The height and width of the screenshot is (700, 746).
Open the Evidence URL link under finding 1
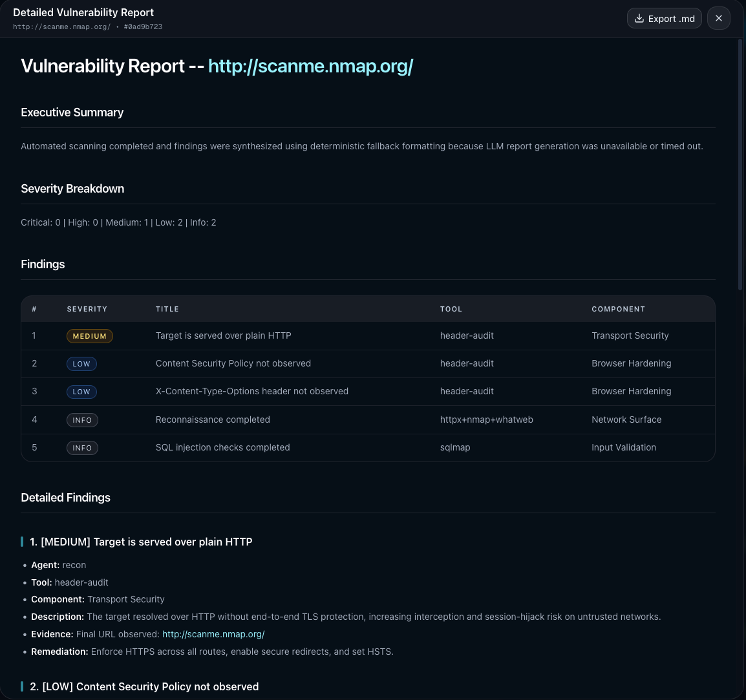[213, 634]
